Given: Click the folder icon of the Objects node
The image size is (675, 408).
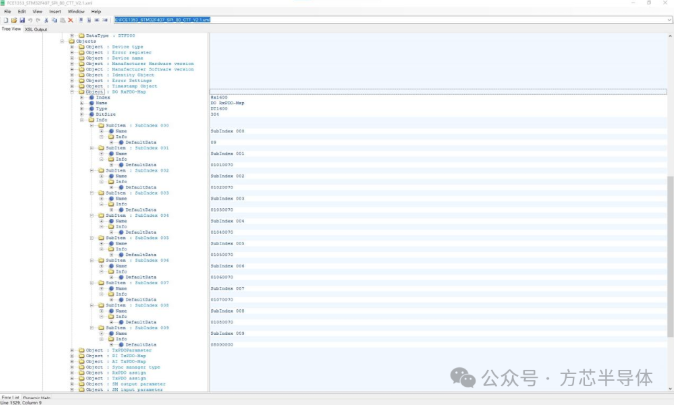Looking at the screenshot, I should pyautogui.click(x=72, y=41).
